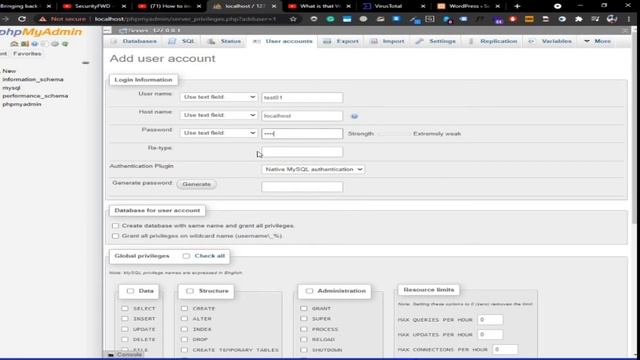Open the SQL tab
This screenshot has height=360, width=640.
182,41
